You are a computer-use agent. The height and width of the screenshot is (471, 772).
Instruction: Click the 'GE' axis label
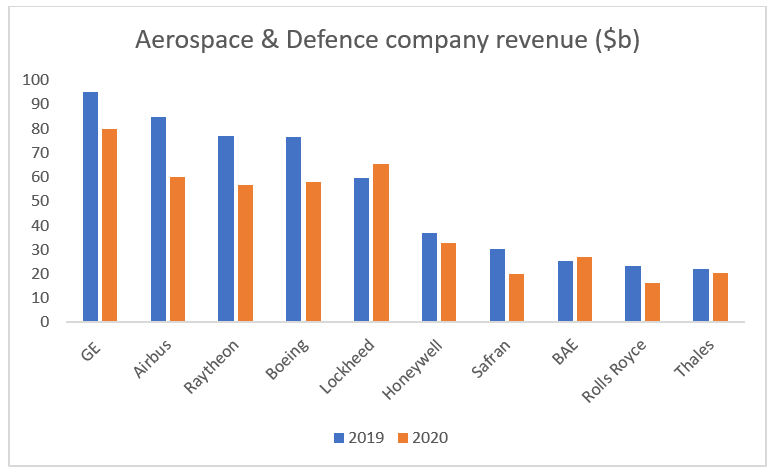91,351
